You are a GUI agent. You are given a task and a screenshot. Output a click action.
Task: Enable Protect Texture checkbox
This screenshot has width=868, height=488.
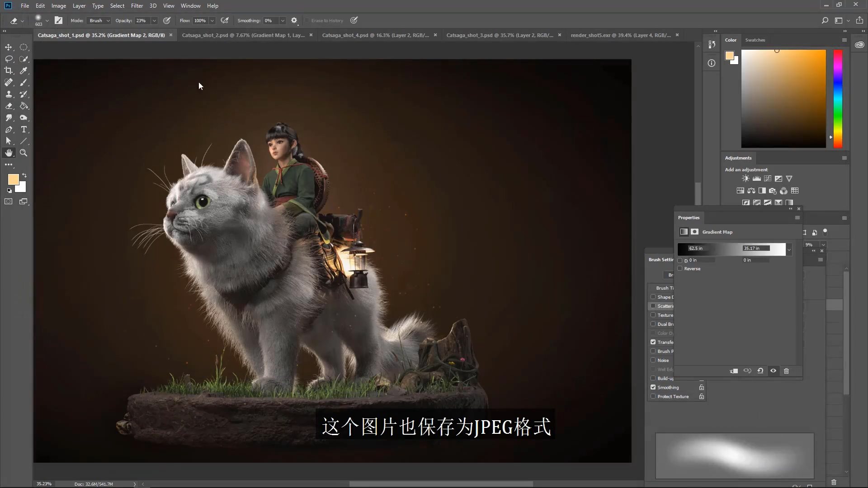click(653, 396)
